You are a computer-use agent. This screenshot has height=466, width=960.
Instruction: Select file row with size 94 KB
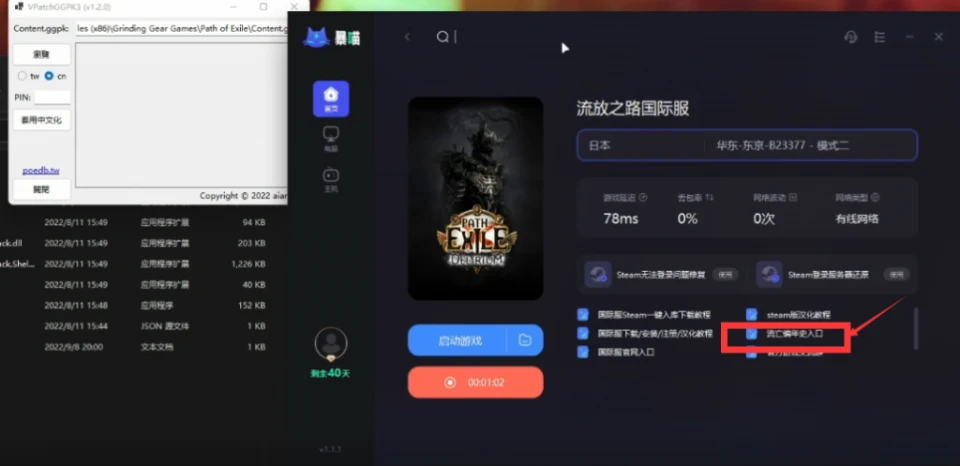133,222
